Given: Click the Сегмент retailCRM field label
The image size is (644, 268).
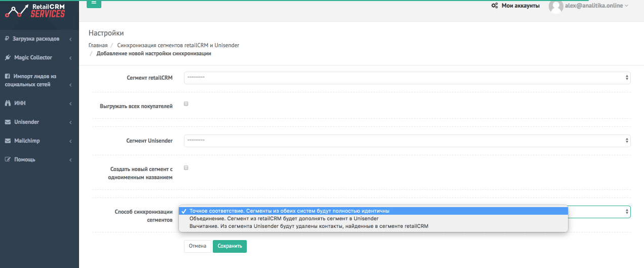Looking at the screenshot, I should click(x=149, y=78).
